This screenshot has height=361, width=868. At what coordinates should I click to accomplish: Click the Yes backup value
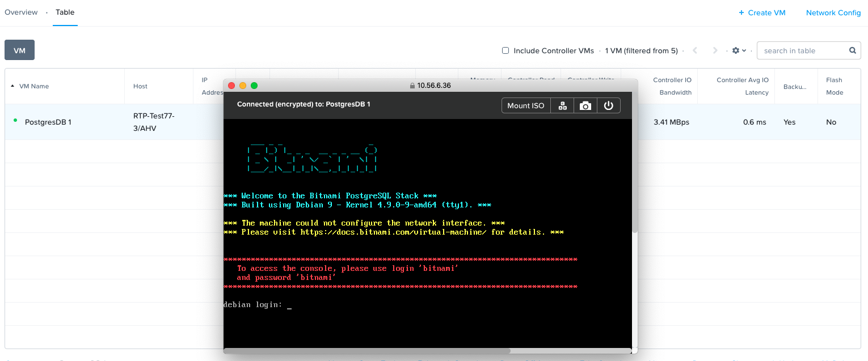789,122
